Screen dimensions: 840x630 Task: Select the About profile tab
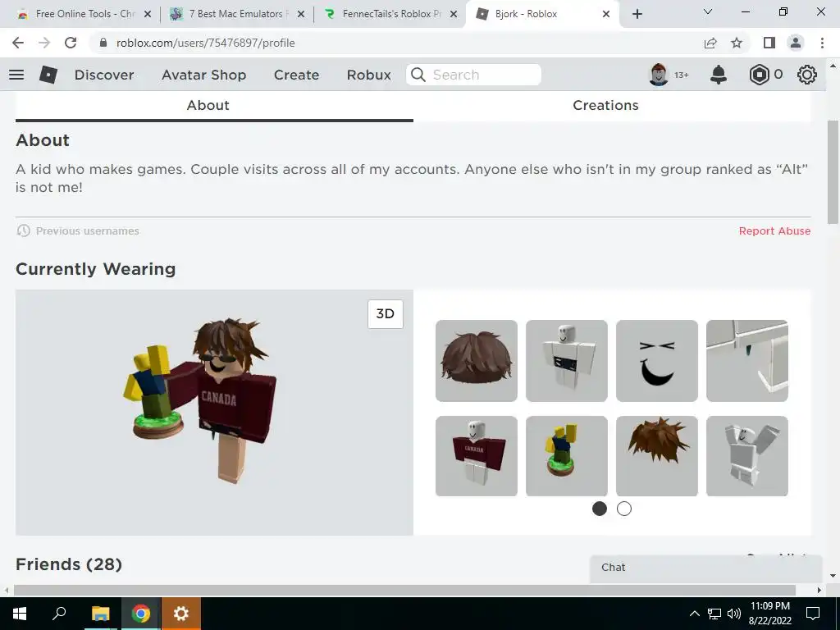(x=214, y=106)
